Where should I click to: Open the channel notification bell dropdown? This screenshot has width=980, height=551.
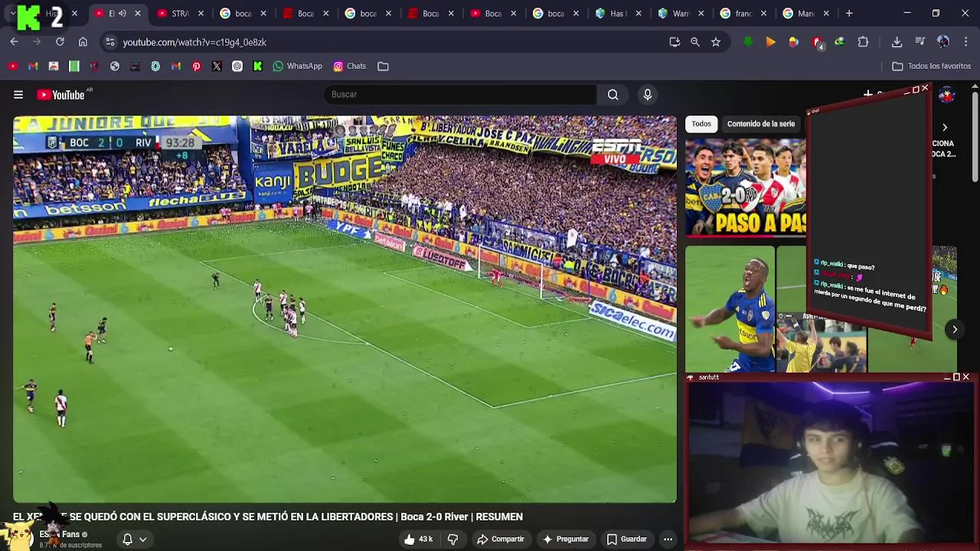tap(134, 539)
